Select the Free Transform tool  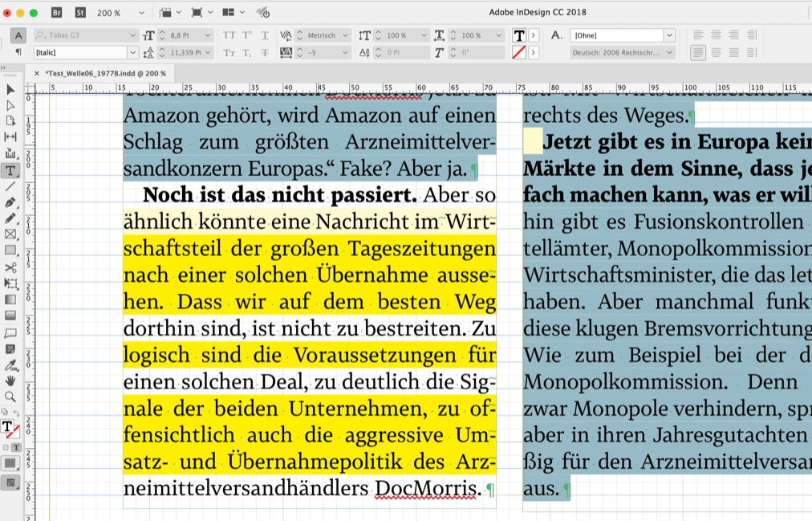10,283
